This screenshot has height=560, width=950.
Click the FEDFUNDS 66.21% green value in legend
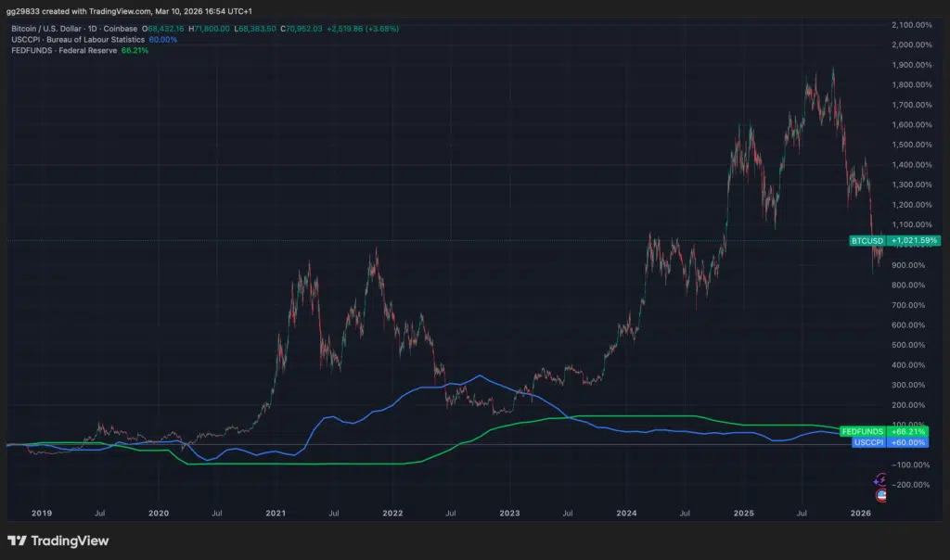click(135, 52)
